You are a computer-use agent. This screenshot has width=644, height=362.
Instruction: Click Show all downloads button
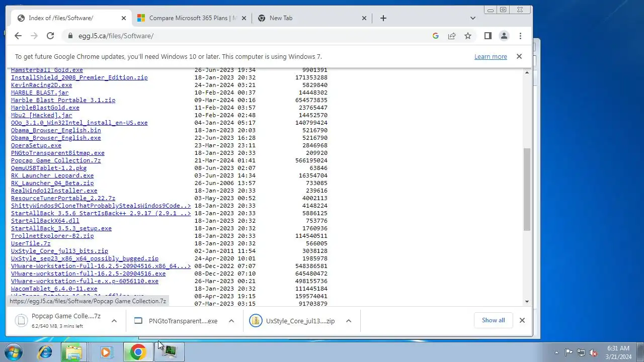point(493,320)
